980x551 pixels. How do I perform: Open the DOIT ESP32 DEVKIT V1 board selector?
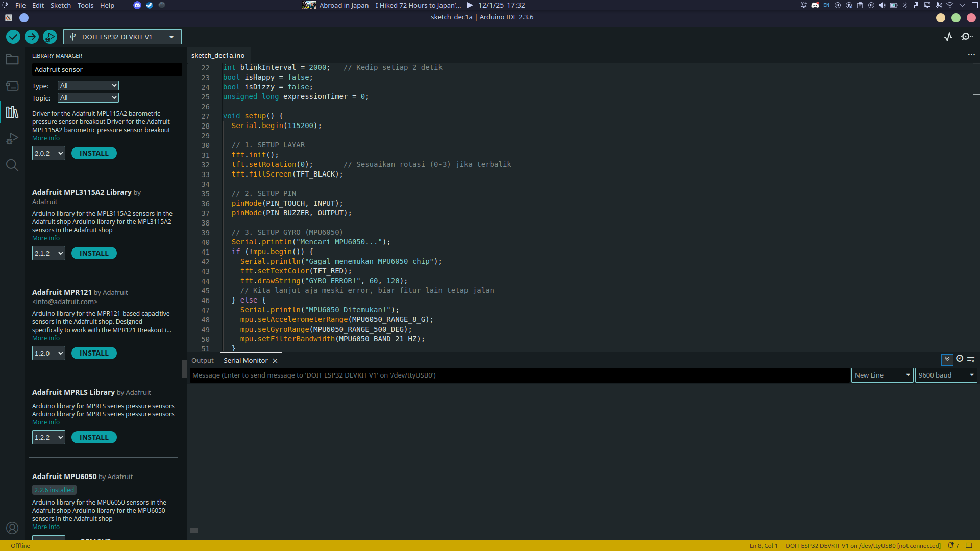122,37
